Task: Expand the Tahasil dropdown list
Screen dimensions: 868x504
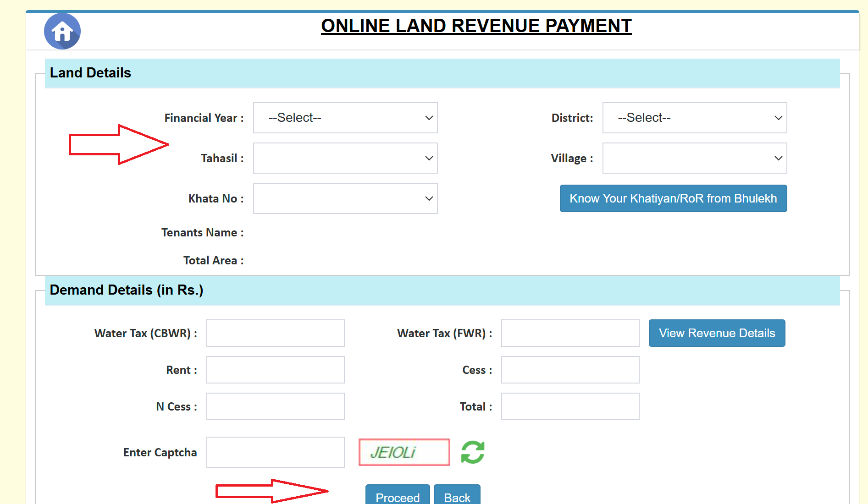Action: pyautogui.click(x=345, y=158)
